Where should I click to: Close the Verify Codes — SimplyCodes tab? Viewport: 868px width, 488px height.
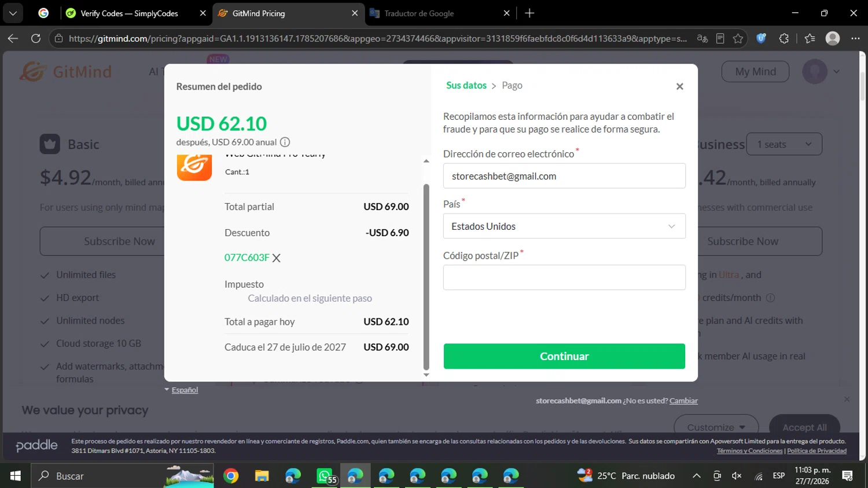203,13
